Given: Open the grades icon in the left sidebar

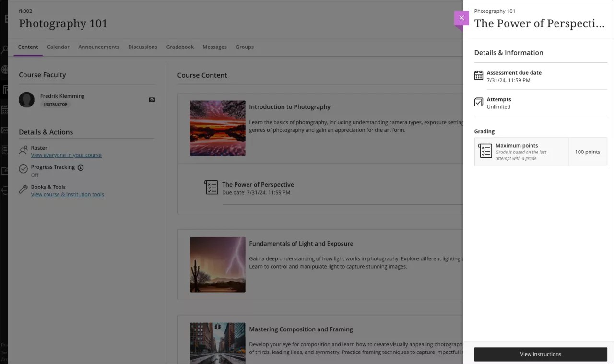Looking at the screenshot, I should click(6, 149).
